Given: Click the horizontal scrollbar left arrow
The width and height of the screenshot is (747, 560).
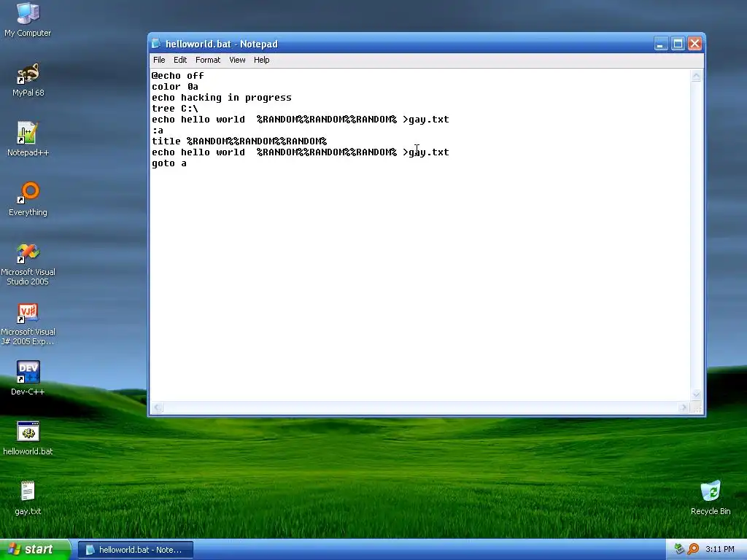Looking at the screenshot, I should (158, 408).
